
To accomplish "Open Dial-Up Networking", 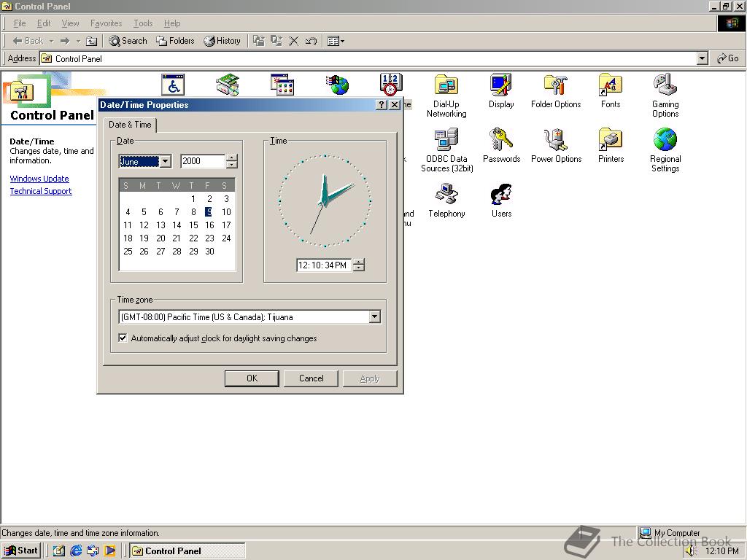I will (x=446, y=96).
